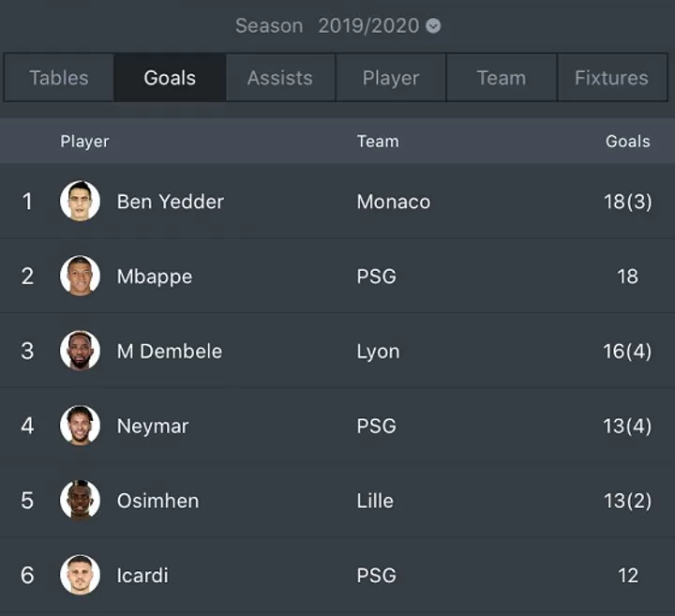
Task: Open the Team tab
Action: click(x=502, y=78)
